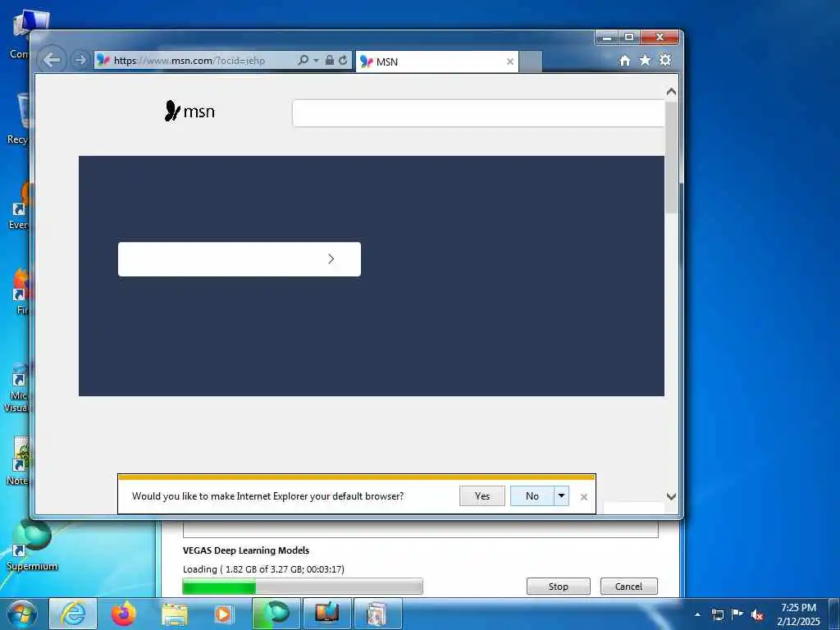Viewport: 840px width, 630px height.
Task: Click the vertical scrollbar thumb
Action: click(x=671, y=157)
